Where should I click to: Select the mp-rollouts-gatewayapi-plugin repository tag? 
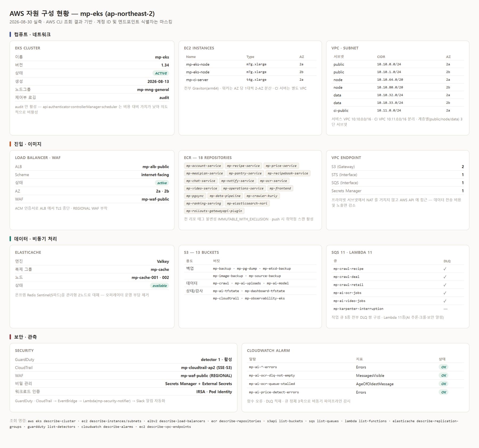click(214, 211)
